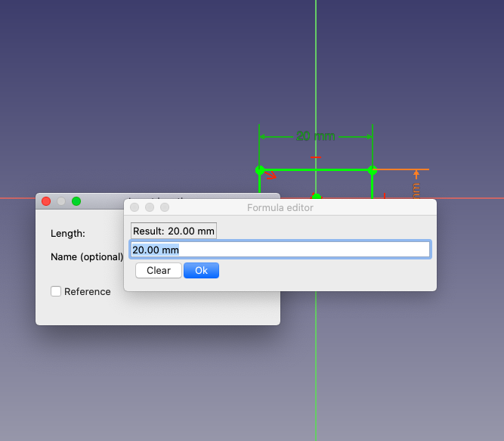Viewport: 504px width, 441px height.
Task: Select the 20 mm horizontal dimension label
Action: 315,136
